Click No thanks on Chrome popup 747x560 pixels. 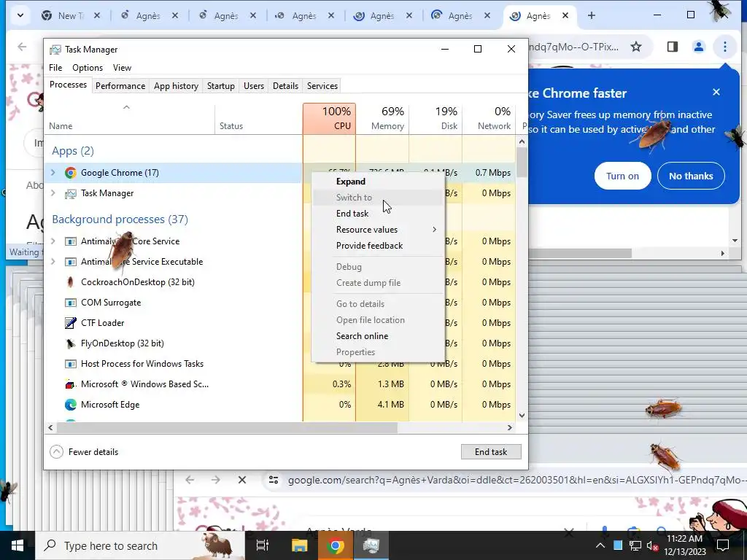pos(691,176)
